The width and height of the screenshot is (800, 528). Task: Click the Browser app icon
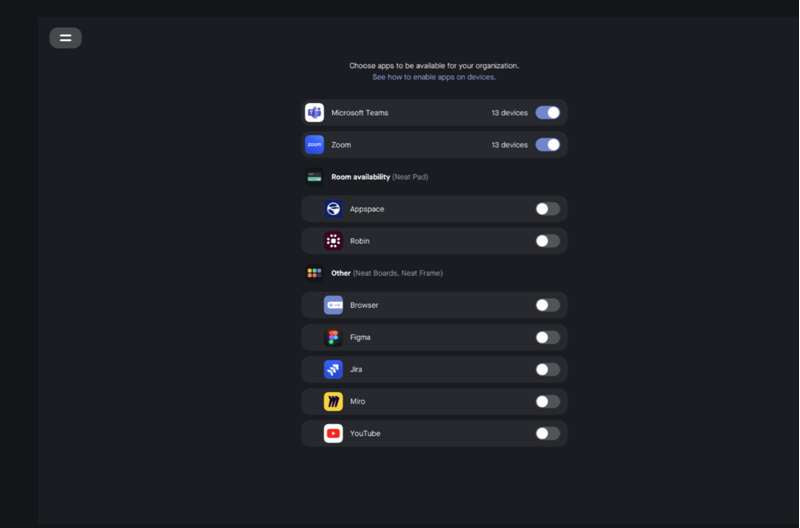pyautogui.click(x=333, y=305)
